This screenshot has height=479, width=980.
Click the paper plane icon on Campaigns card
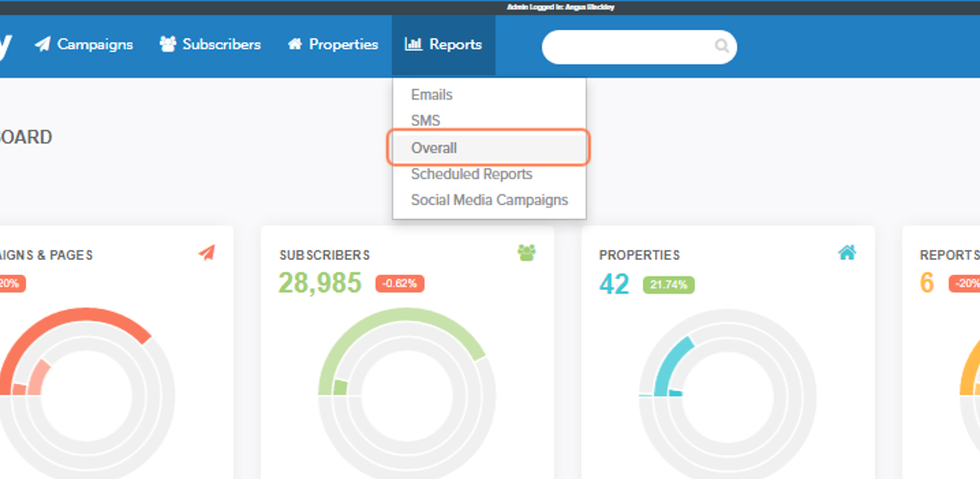point(207,253)
